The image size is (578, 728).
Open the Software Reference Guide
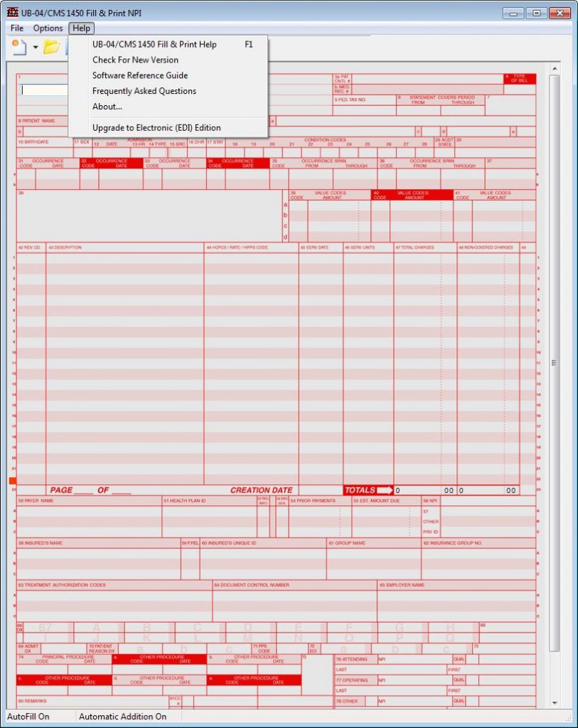pos(168,75)
